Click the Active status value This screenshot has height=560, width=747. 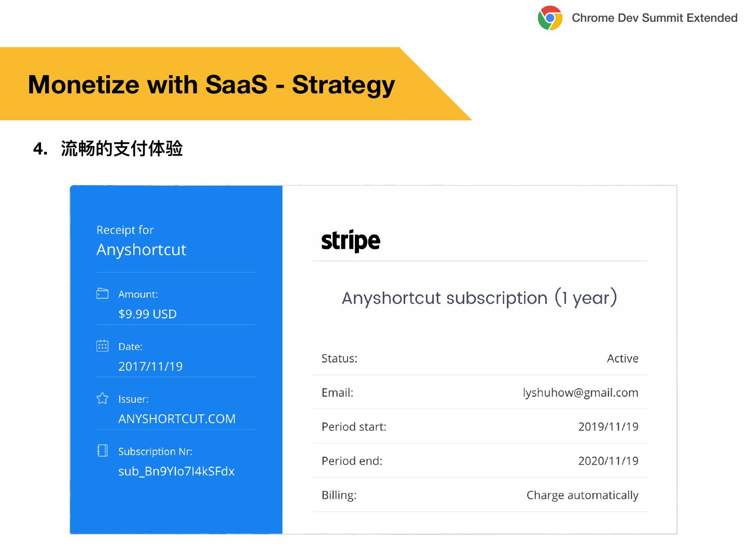pos(622,358)
